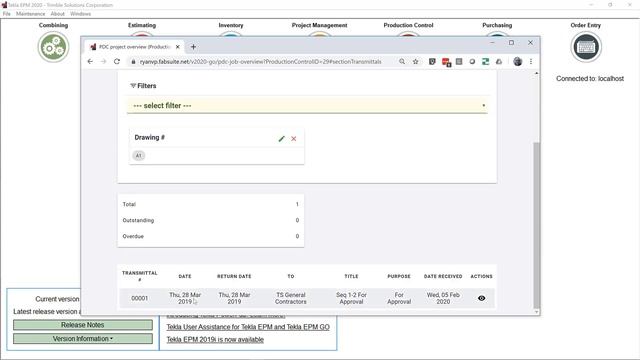Screen dimensions: 640x360
Task: Click the round gray extension icon
Action: [x=472, y=62]
